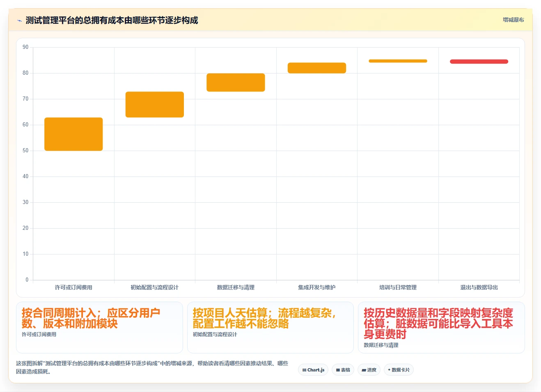Select the 许可或订阅费用 waterfall bar
The height and width of the screenshot is (392, 541).
click(x=73, y=134)
